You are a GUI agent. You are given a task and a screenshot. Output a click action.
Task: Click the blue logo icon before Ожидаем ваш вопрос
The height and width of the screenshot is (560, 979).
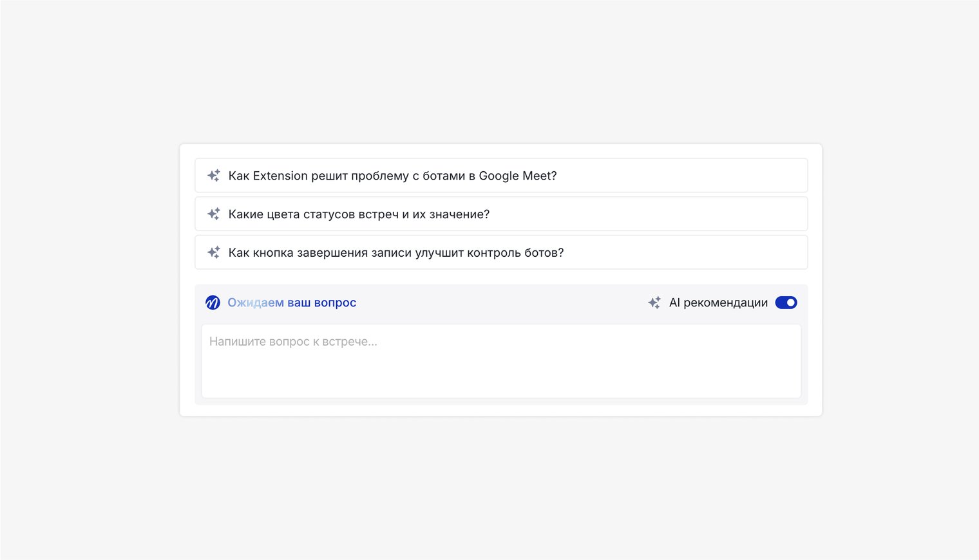213,303
